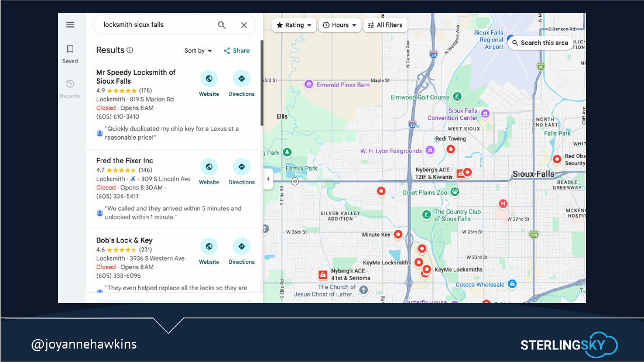The height and width of the screenshot is (362, 644).
Task: Open the Fred the Fixer Inc listing
Action: pos(125,160)
